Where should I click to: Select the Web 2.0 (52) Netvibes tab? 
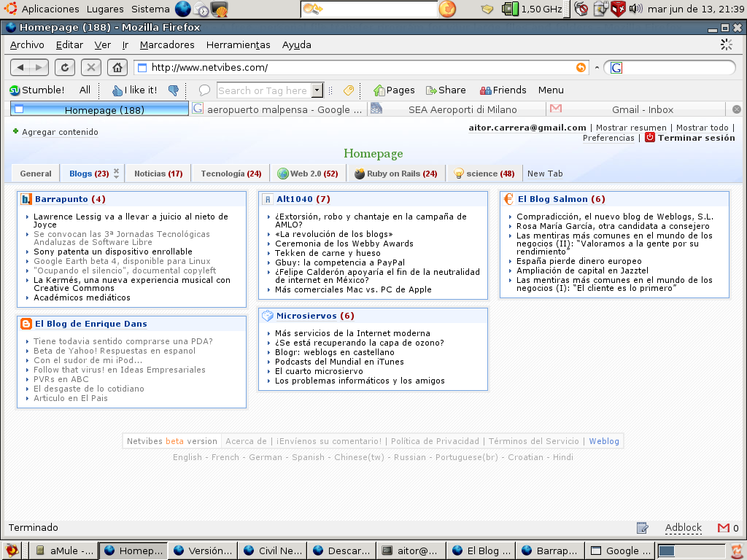tap(309, 174)
